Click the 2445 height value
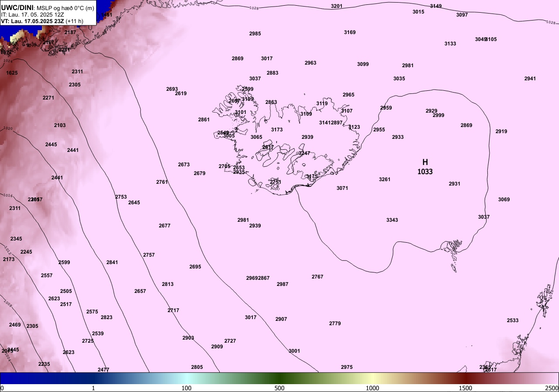Image resolution: width=559 pixels, height=392 pixels. click(51, 144)
